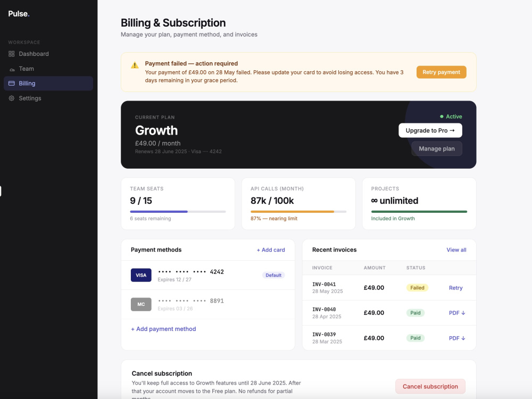Click the '9 / 15' team seats value
This screenshot has width=532, height=399.
pyautogui.click(x=141, y=201)
